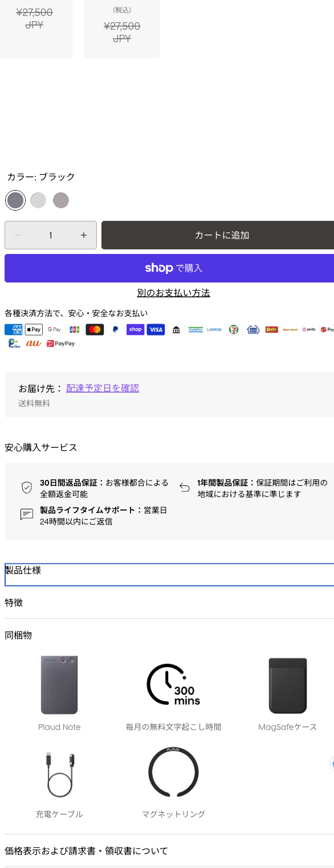334x868 pixels.
Task: Open the 別のお支払い方法 link
Action: [x=173, y=293]
